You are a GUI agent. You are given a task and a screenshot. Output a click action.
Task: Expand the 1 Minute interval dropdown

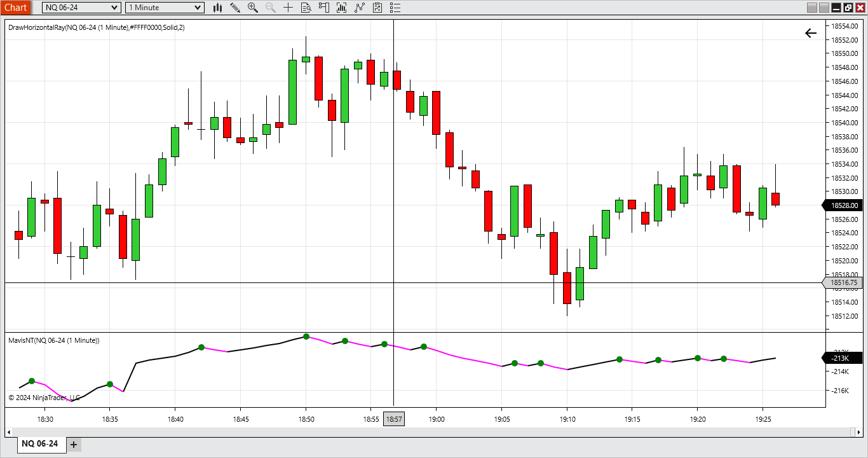coord(165,8)
